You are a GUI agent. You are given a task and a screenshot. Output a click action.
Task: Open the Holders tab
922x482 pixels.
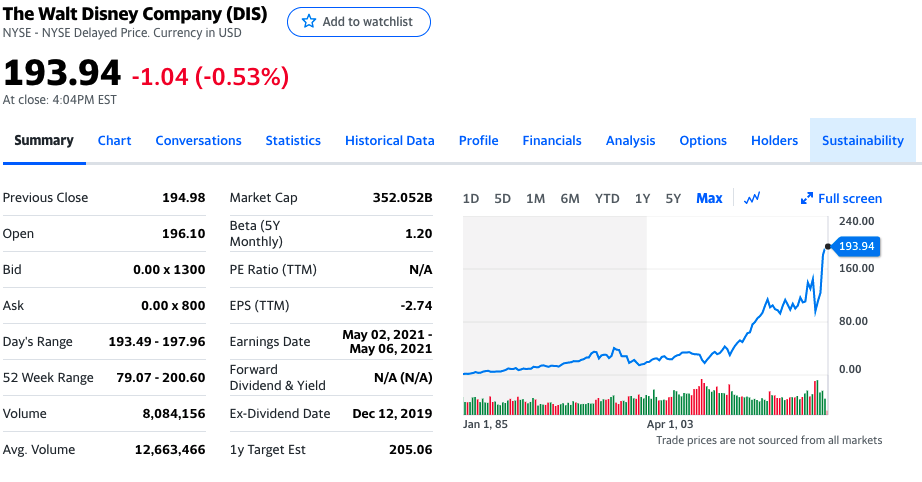[774, 140]
